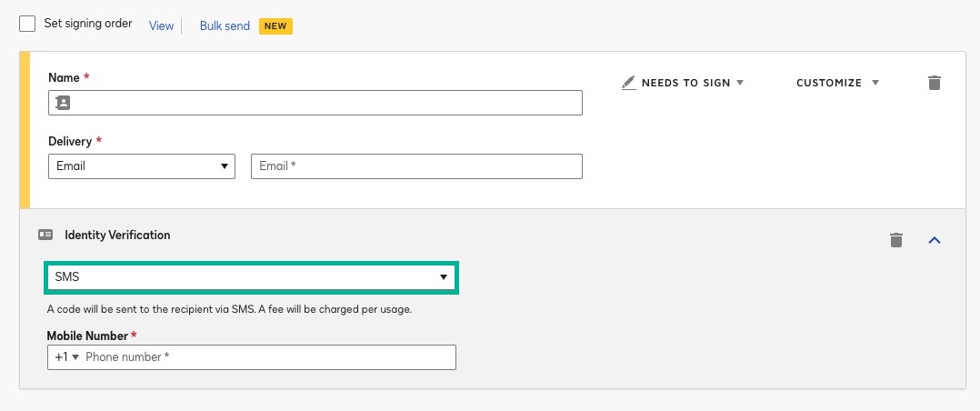Open the +1 country code selector
The image size is (980, 411).
(x=66, y=357)
